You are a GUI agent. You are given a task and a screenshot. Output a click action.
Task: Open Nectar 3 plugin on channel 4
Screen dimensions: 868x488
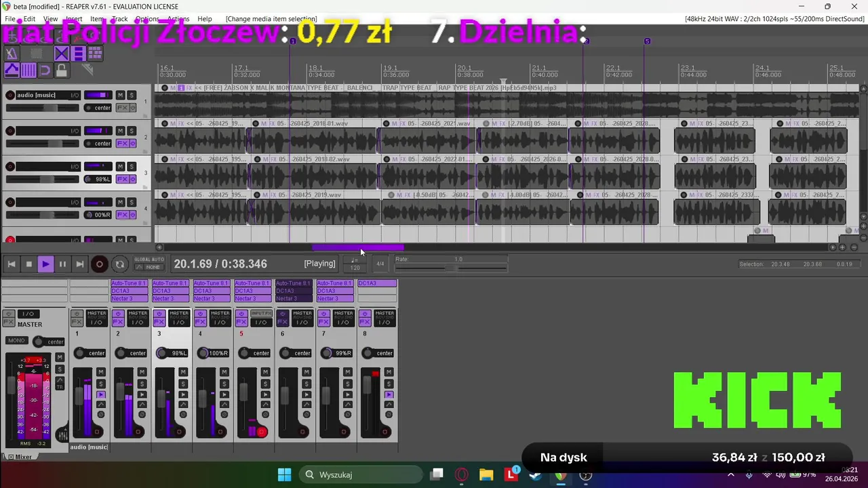click(x=212, y=298)
